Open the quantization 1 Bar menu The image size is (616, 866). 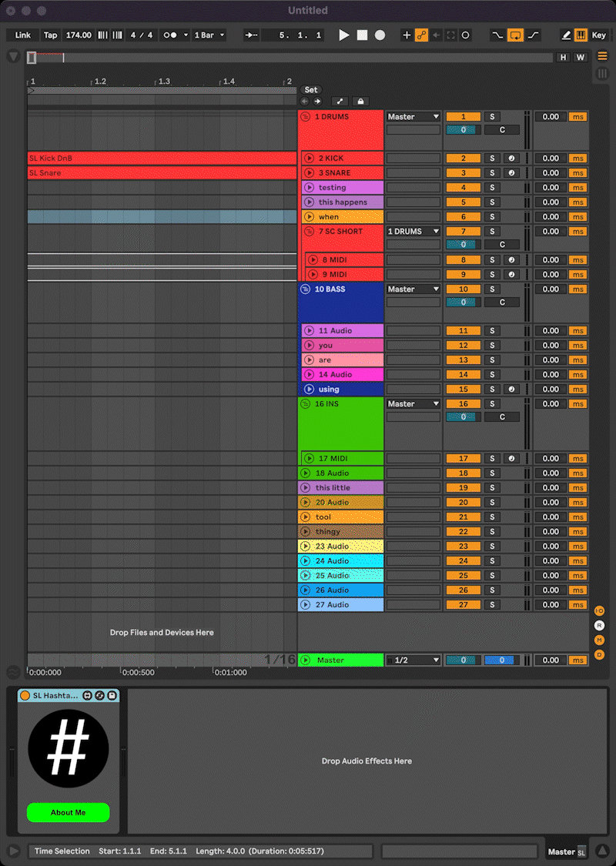(x=209, y=35)
